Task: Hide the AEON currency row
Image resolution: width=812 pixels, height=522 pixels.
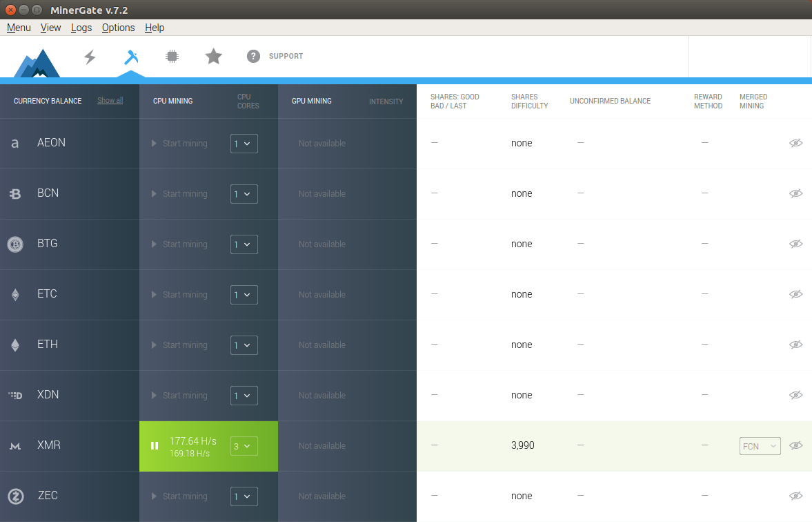Action: click(796, 143)
